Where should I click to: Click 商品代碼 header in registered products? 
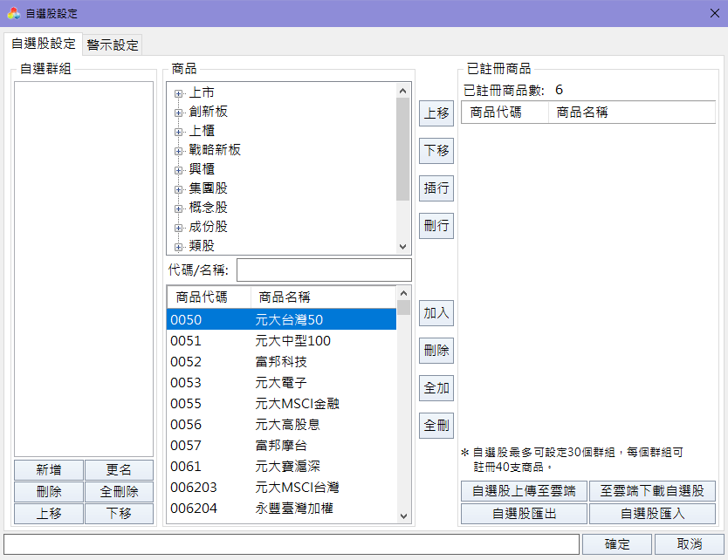point(505,113)
